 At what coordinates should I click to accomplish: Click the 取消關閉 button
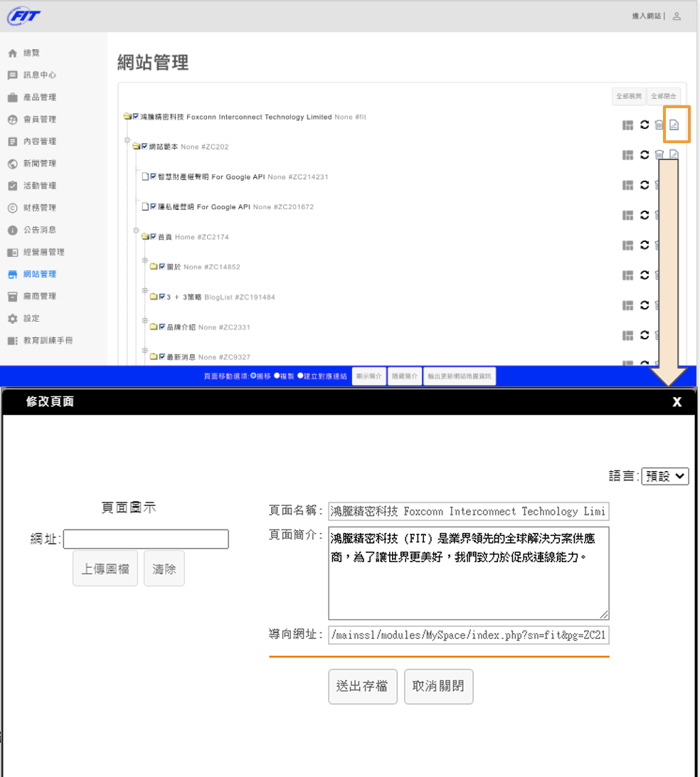pyautogui.click(x=438, y=687)
